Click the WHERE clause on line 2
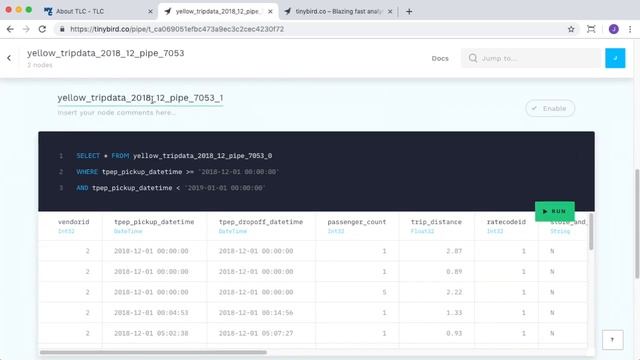Viewport: 640px width, 360px height. 178,172
